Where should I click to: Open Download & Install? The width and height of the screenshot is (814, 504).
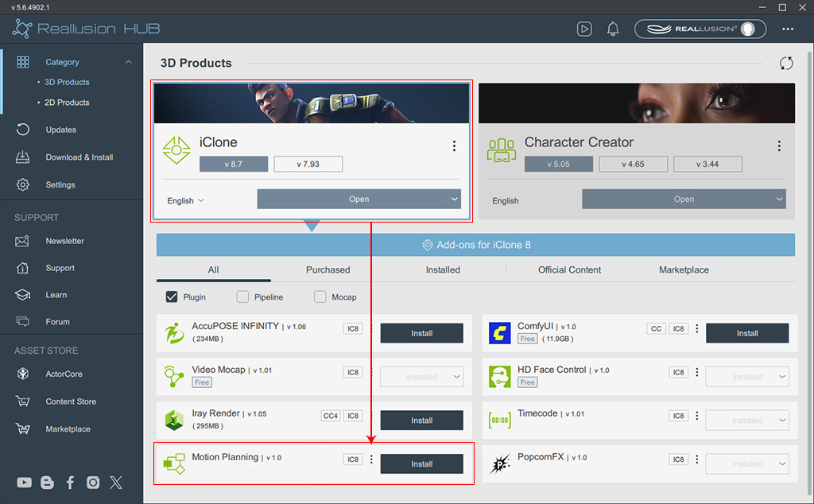pos(79,157)
